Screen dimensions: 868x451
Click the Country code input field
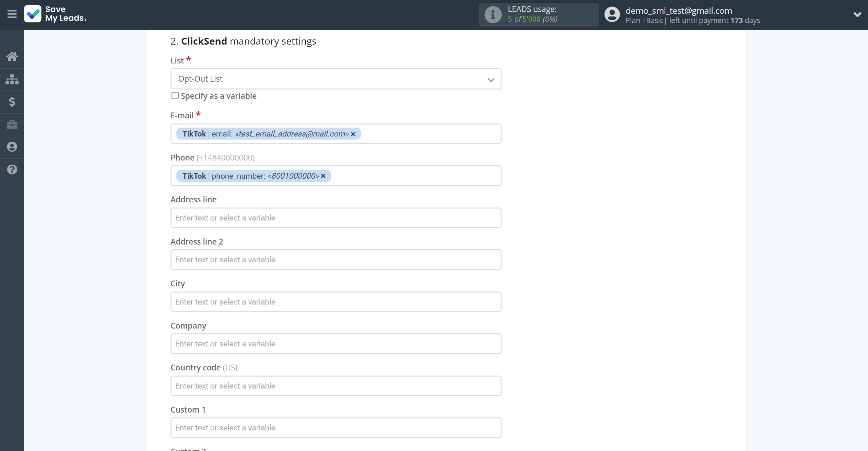coord(336,386)
